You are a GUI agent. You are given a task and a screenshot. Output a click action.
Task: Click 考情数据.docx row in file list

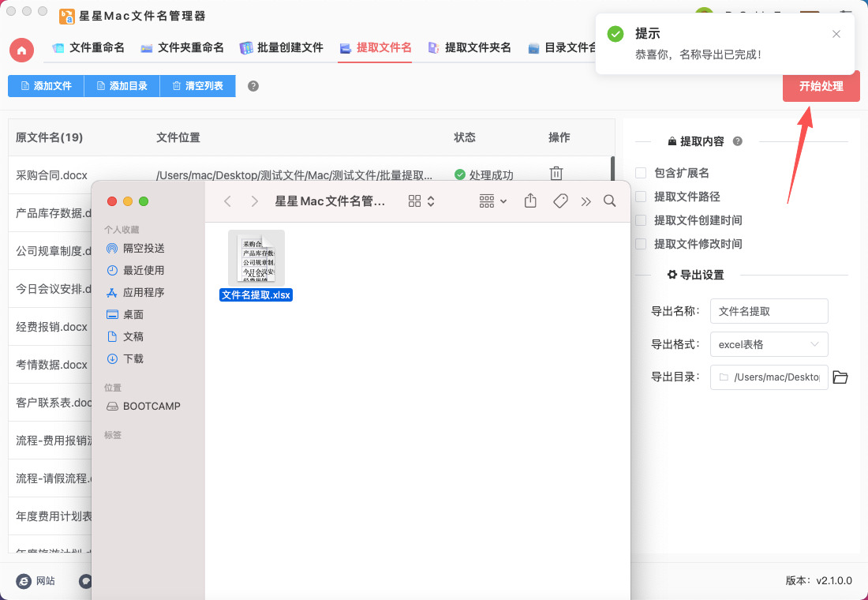(x=51, y=365)
